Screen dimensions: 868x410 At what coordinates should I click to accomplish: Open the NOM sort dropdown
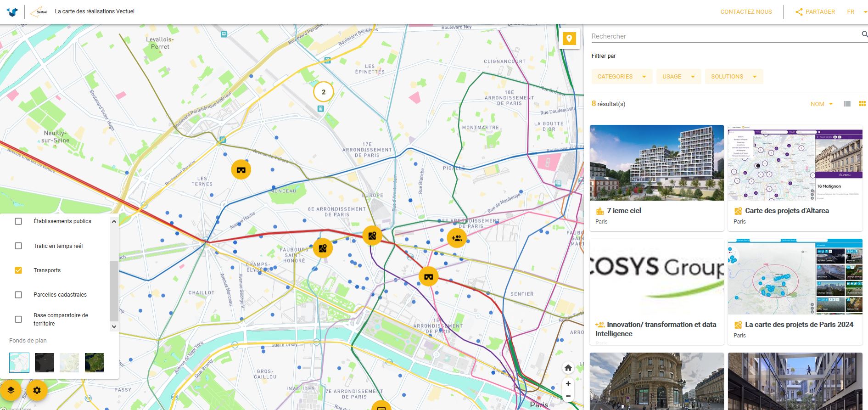click(822, 104)
